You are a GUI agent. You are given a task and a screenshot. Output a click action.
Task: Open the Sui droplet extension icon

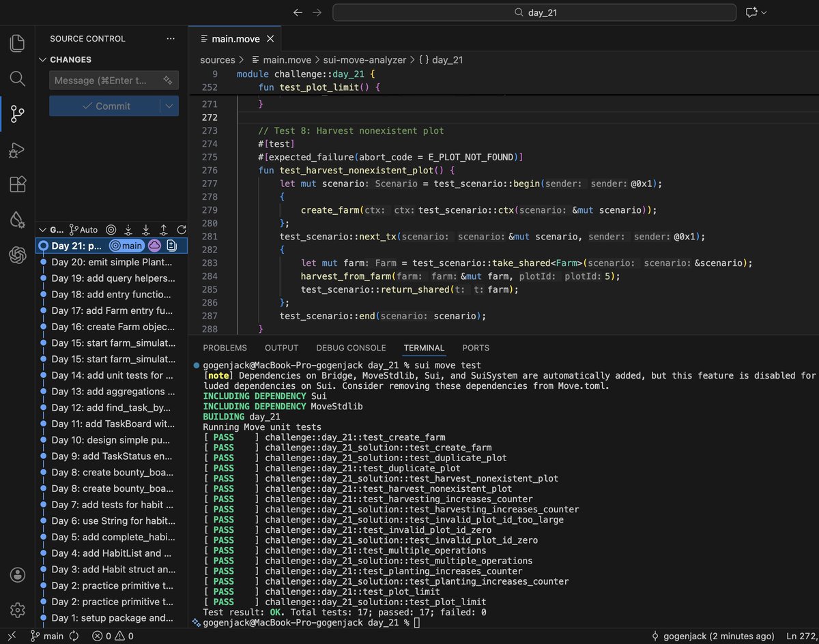[x=18, y=220]
